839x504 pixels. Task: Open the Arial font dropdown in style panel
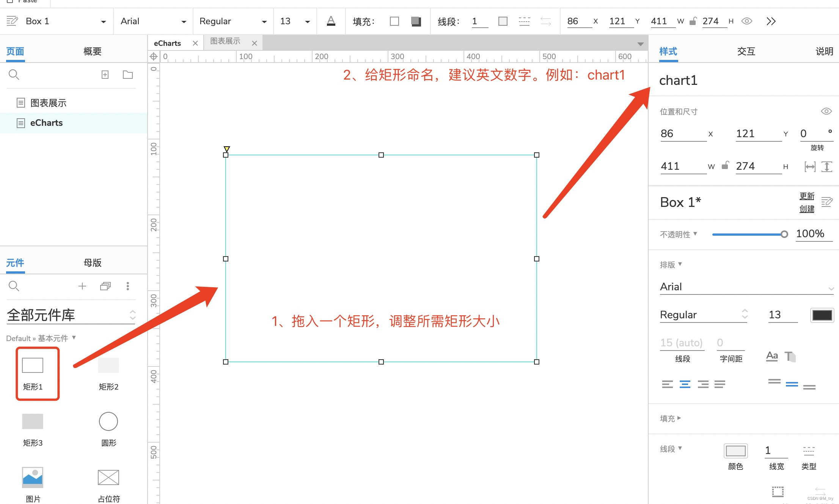click(747, 287)
